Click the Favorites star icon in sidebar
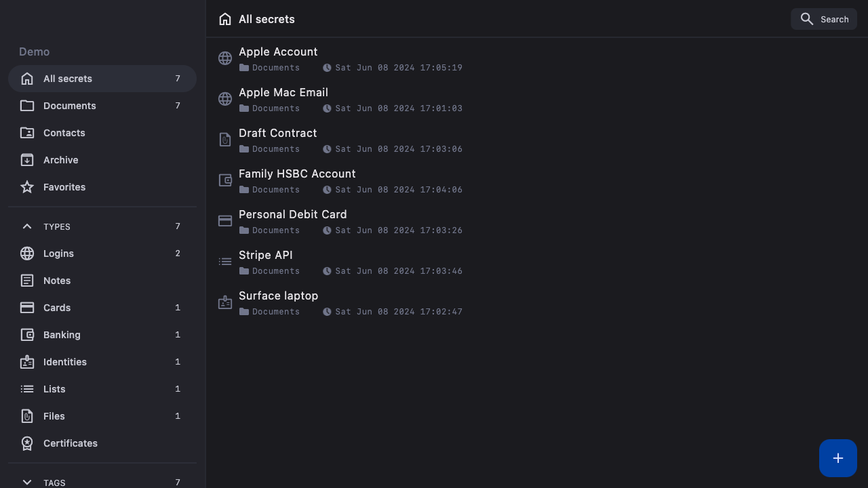 [27, 187]
